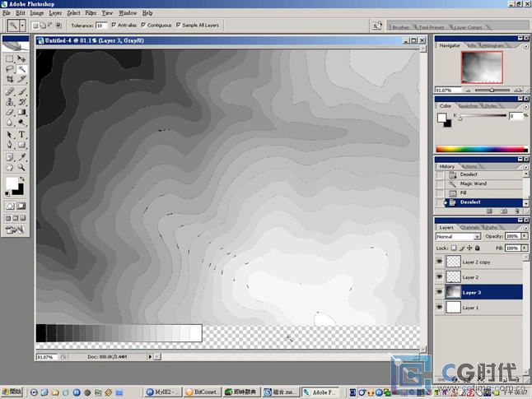Viewport: 532px width, 399px height.
Task: Toggle lock transparent pixels
Action: pos(454,248)
